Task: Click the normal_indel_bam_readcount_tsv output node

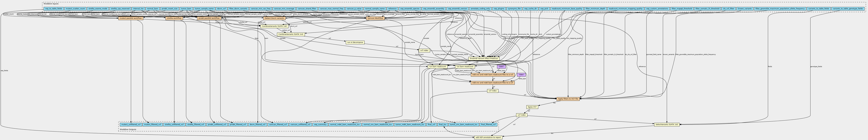Action: pyautogui.click(x=345, y=125)
